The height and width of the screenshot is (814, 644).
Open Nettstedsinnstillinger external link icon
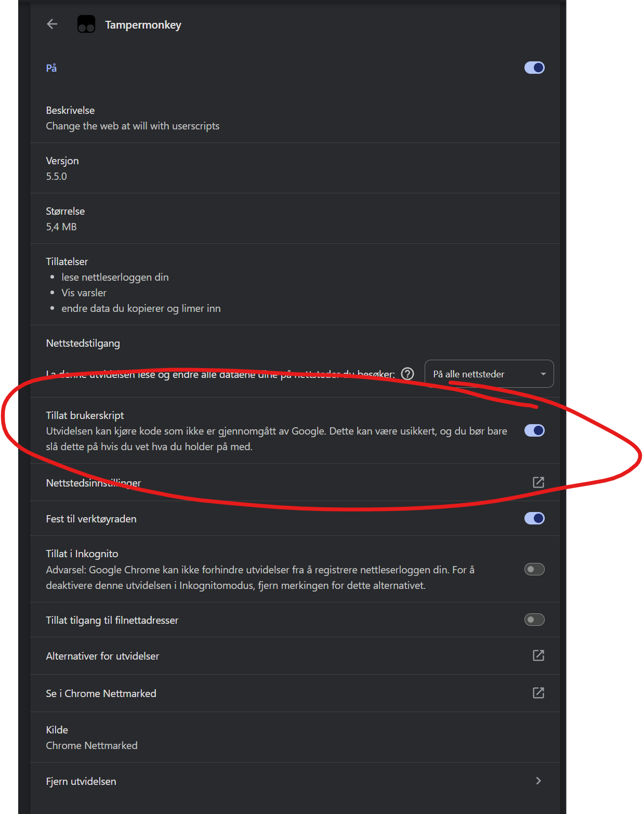538,482
